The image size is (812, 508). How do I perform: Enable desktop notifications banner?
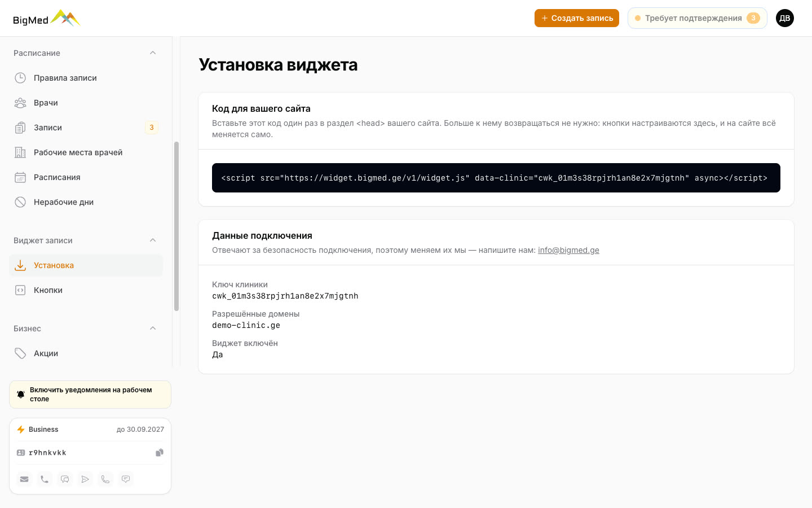[x=90, y=395]
